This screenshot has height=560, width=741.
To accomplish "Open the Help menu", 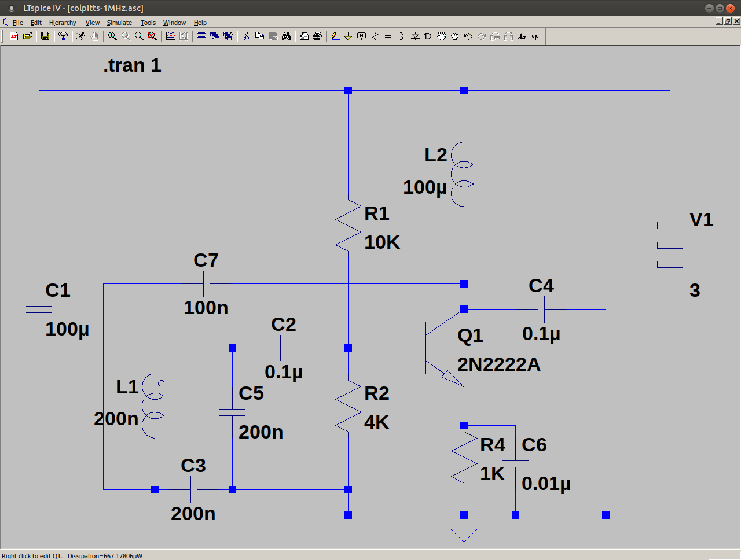I will click(x=200, y=23).
